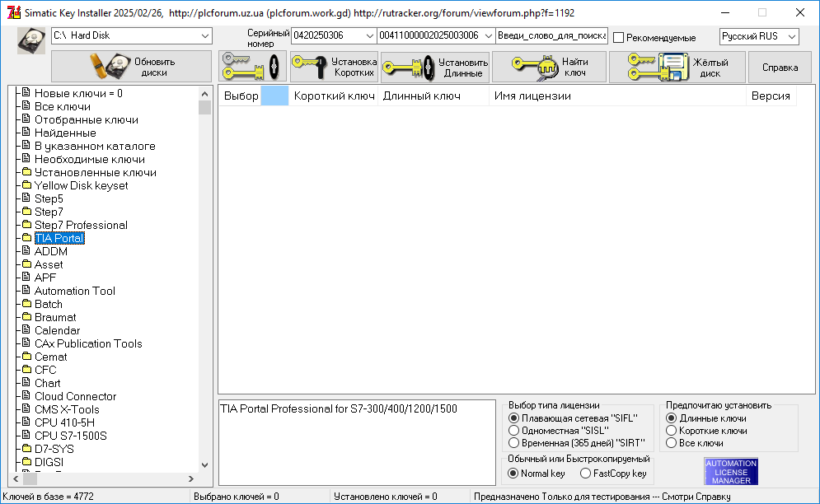820x504 pixels.
Task: Click the folder icon beside CFC
Action: [26, 370]
